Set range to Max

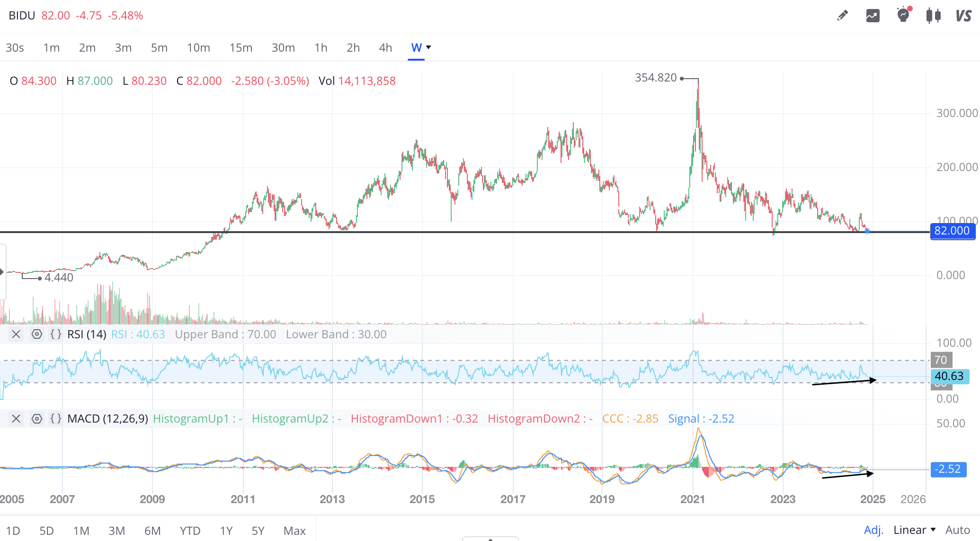pos(294,531)
